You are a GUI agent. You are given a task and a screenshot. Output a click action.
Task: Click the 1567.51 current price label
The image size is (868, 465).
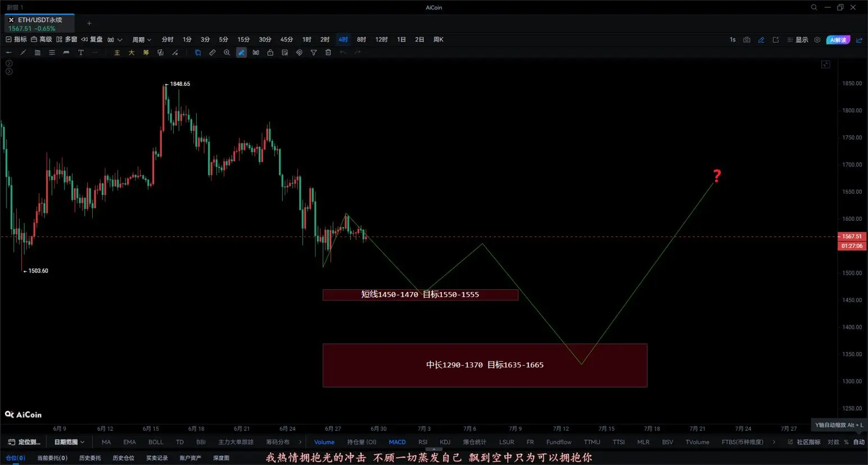[x=852, y=236]
